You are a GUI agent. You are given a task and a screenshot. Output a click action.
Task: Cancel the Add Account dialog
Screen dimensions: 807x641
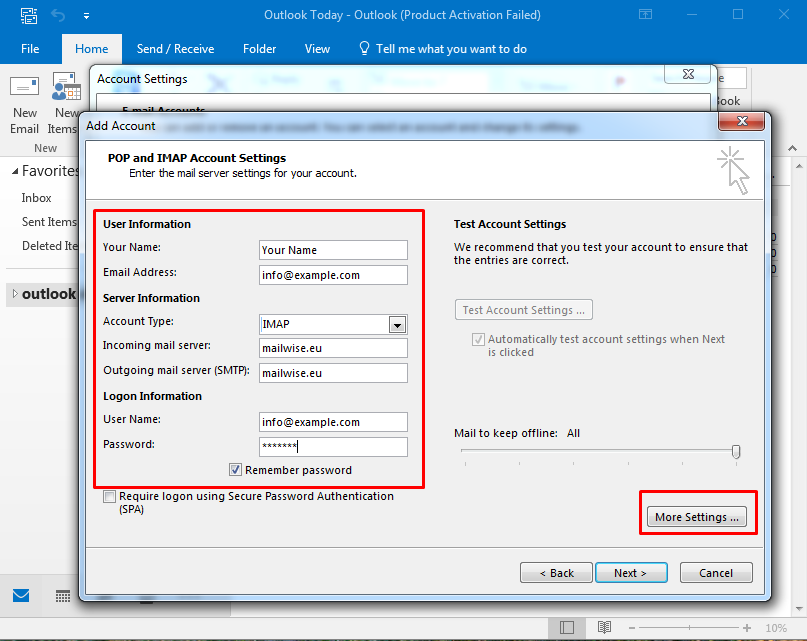716,573
